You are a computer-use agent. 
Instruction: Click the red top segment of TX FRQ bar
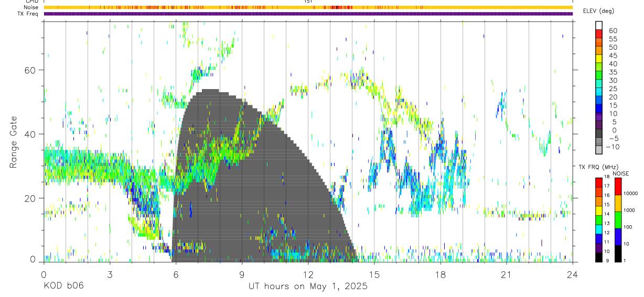coord(598,182)
